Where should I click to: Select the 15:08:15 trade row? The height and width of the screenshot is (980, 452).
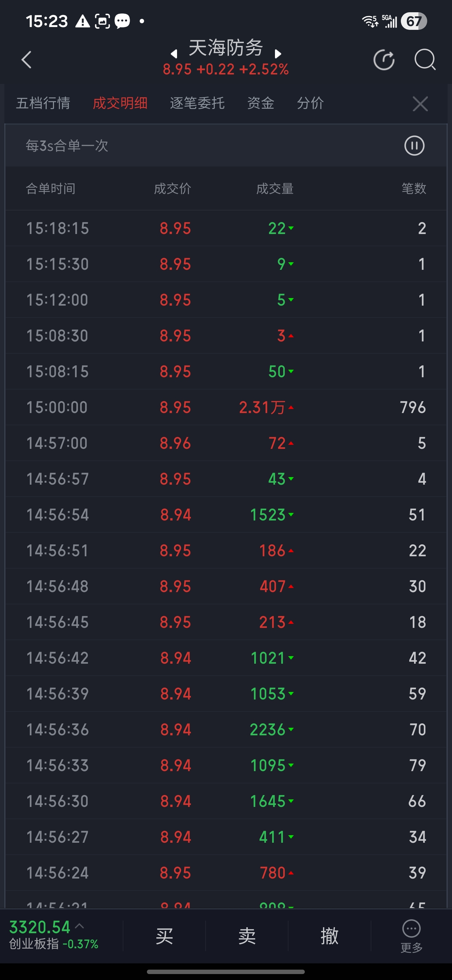click(x=226, y=371)
